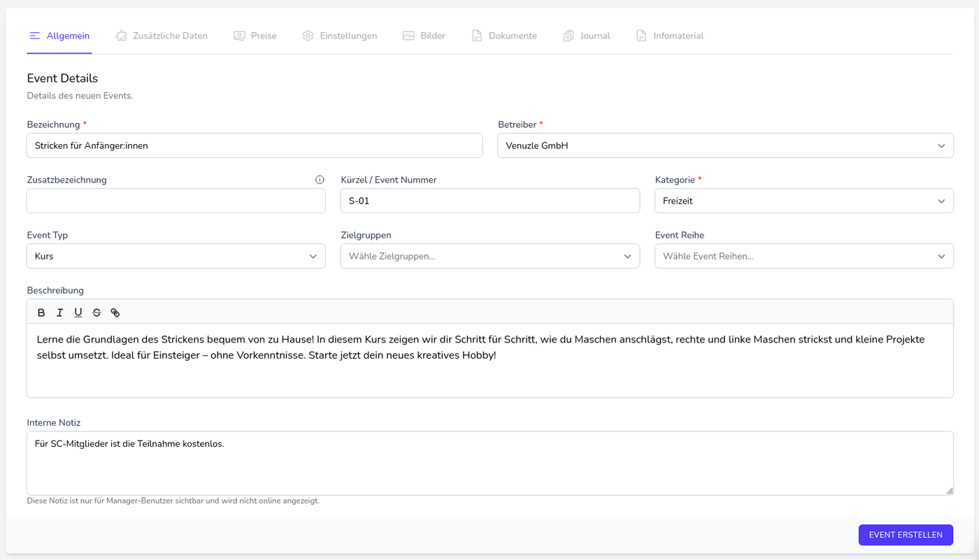Go to the Einstellungen tab
The image size is (979, 560).
pos(340,36)
